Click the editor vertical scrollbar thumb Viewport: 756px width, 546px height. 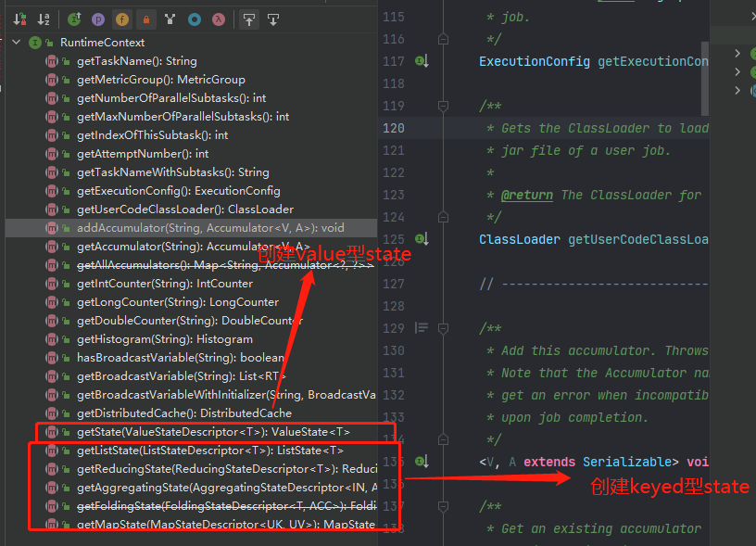pyautogui.click(x=705, y=78)
